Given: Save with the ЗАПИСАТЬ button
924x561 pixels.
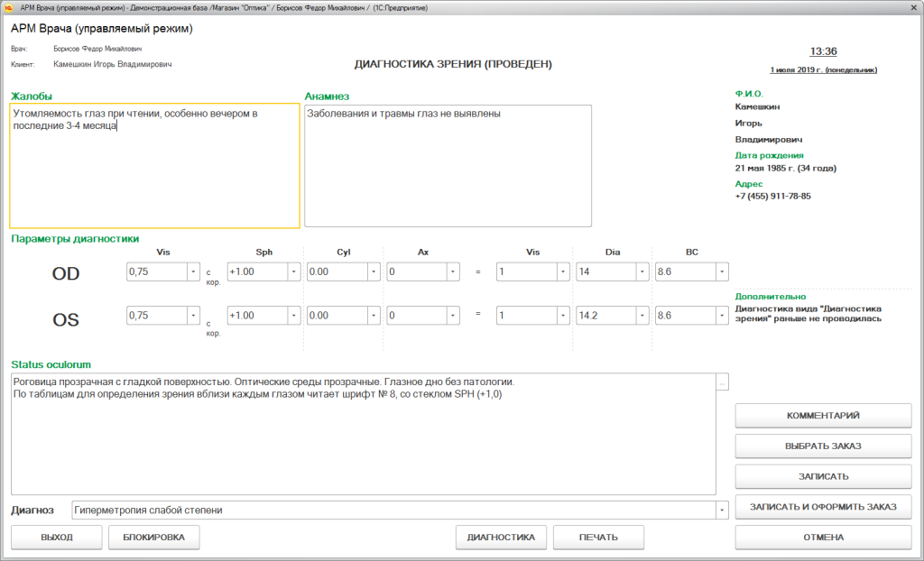Looking at the screenshot, I should (823, 476).
